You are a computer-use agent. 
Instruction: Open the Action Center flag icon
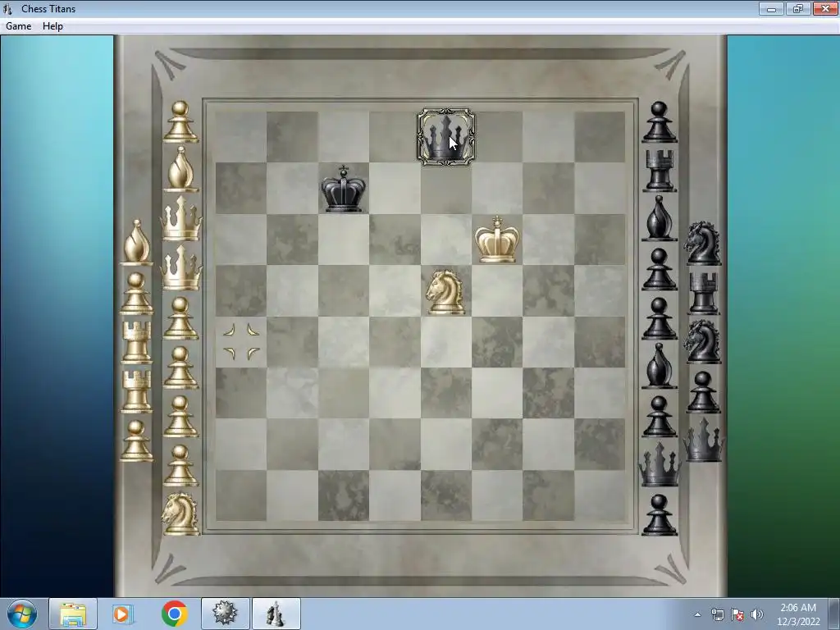(737, 614)
